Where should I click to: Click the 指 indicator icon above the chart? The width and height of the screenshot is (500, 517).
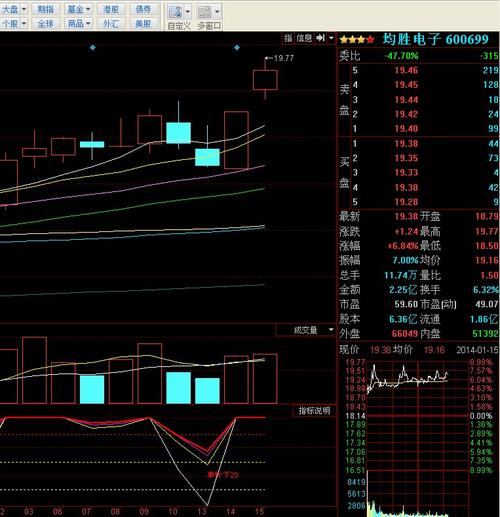[288, 38]
